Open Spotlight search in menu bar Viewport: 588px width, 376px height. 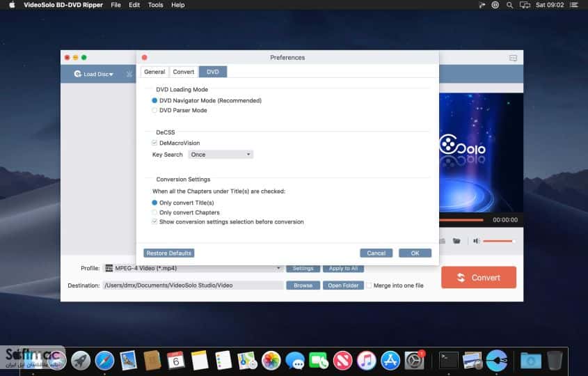509,5
